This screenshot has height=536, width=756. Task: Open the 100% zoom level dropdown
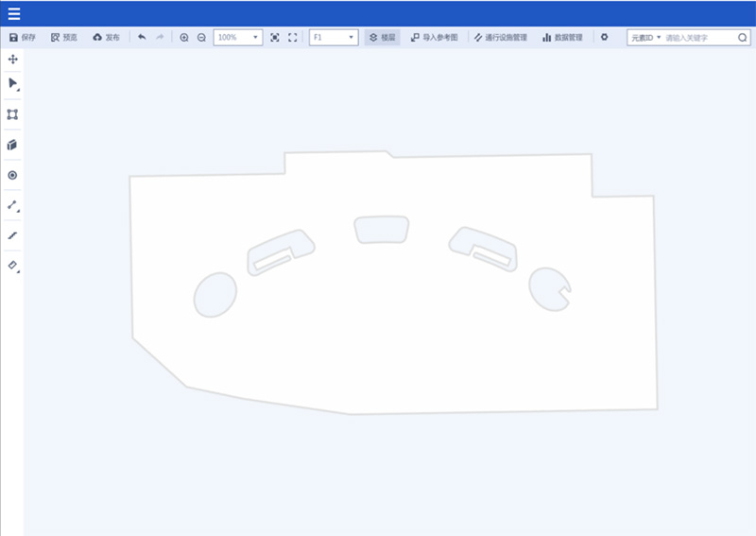click(238, 38)
